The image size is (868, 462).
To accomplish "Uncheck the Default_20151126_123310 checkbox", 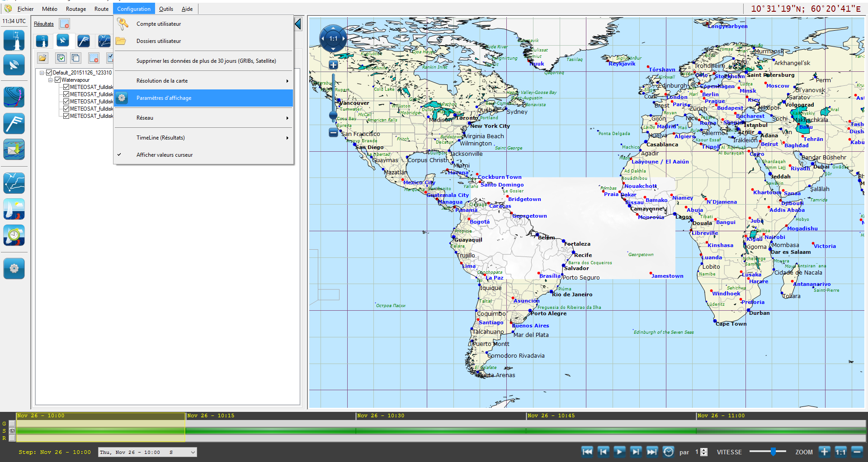I will [49, 73].
